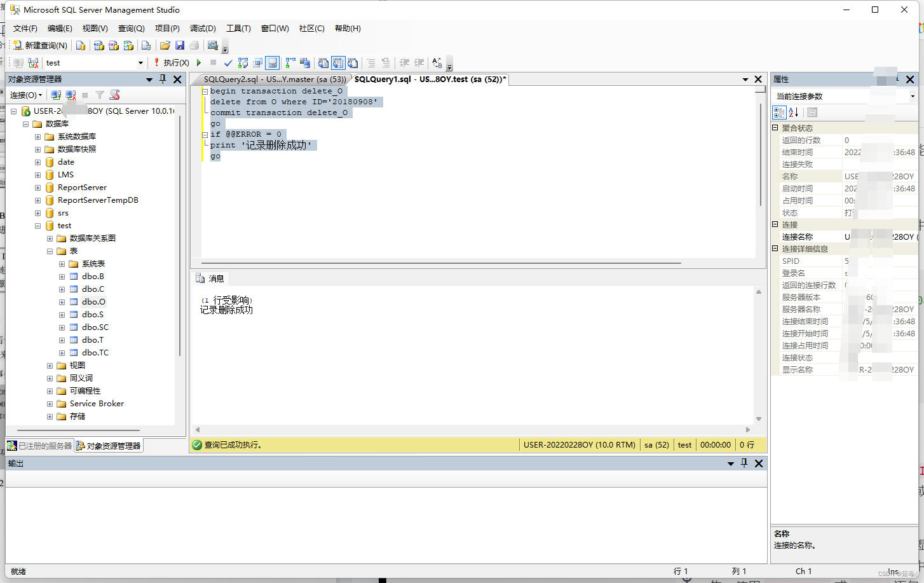924x583 pixels.
Task: Create an Analysis Services MDX query
Action: [x=99, y=45]
